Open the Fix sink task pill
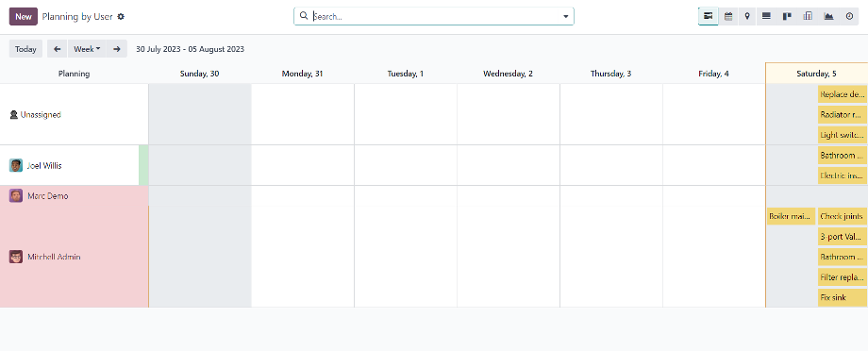 point(843,297)
